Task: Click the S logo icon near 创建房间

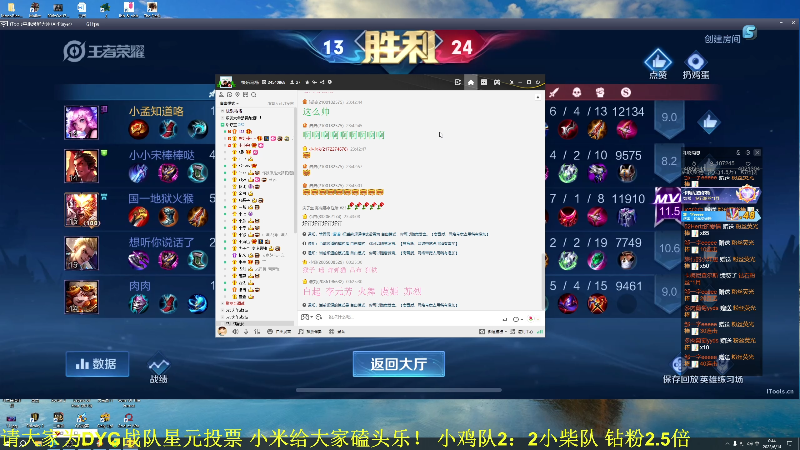Action: tap(749, 32)
